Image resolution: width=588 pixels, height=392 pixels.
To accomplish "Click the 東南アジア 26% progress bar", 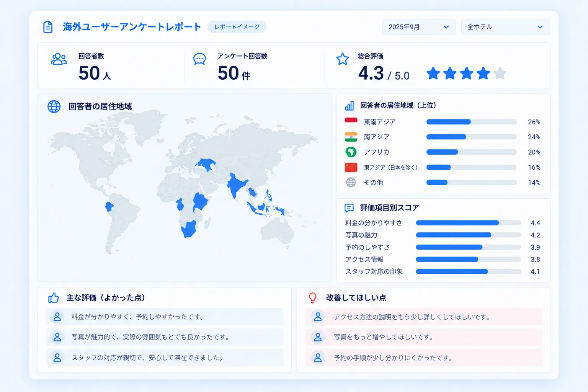I will [x=472, y=122].
